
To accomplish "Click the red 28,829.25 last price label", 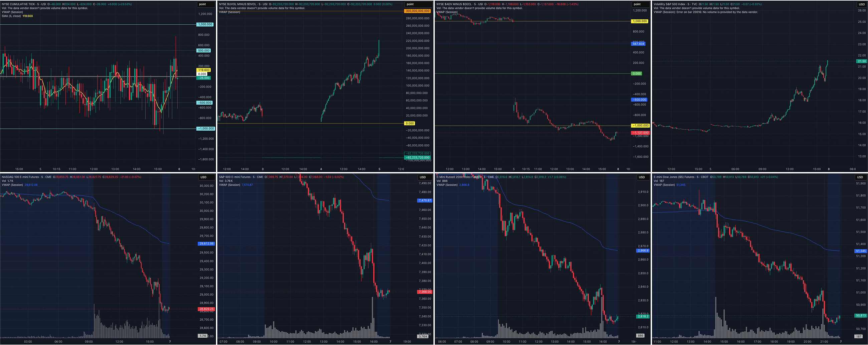I will coord(206,309).
